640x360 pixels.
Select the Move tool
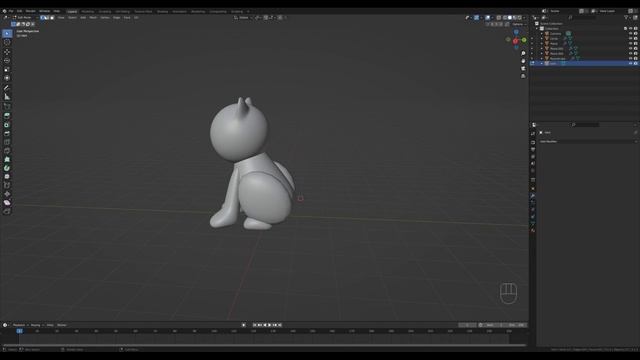7,52
